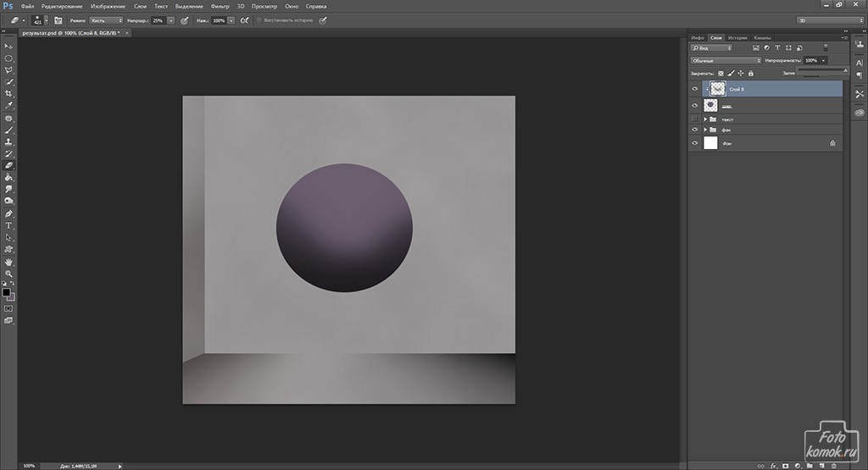Select the History Brush tool
This screenshot has height=470, width=868.
pos(8,154)
